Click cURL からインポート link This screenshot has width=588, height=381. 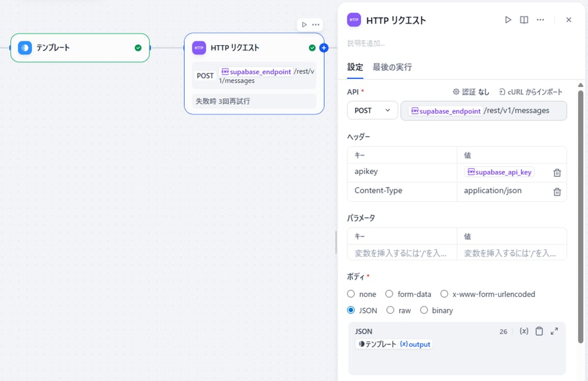[x=530, y=92]
